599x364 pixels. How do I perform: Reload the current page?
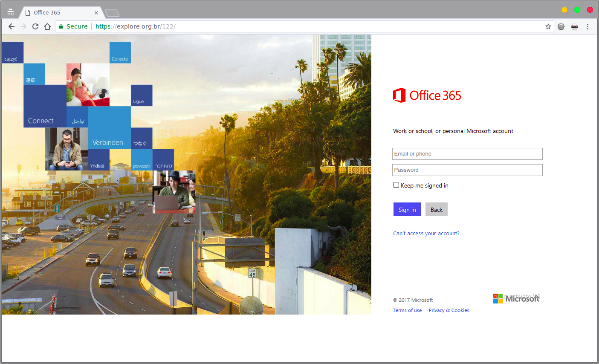(x=35, y=26)
